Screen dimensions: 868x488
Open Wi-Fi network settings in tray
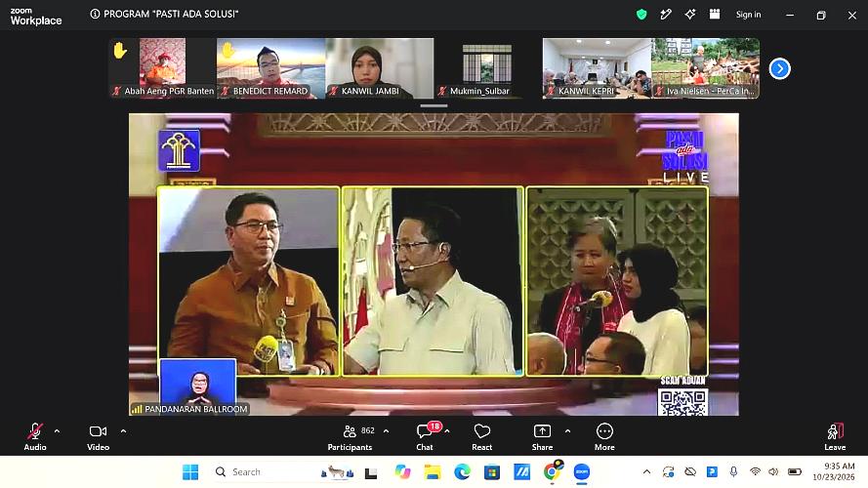[755, 472]
